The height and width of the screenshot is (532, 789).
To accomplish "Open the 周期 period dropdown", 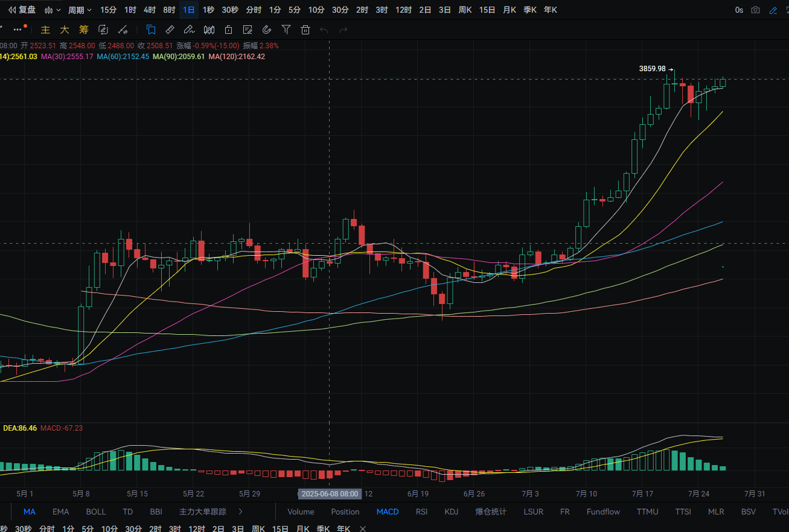I will click(80, 10).
